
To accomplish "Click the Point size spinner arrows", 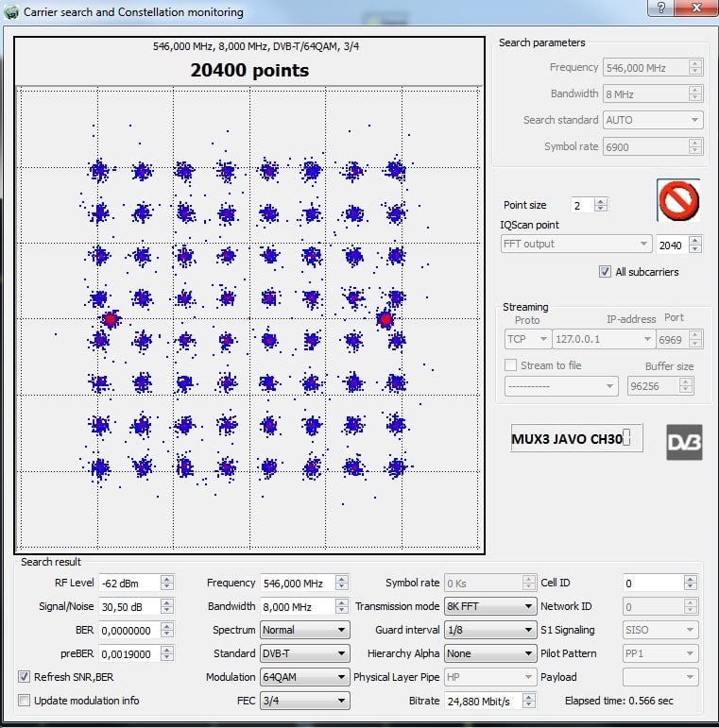I will (x=601, y=205).
